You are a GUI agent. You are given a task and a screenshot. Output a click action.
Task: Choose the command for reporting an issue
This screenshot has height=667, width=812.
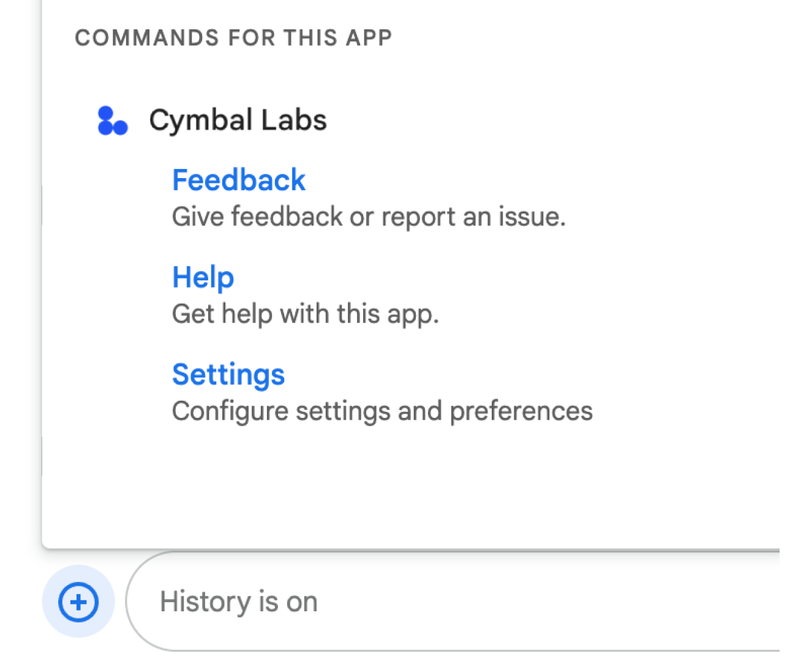(x=238, y=180)
